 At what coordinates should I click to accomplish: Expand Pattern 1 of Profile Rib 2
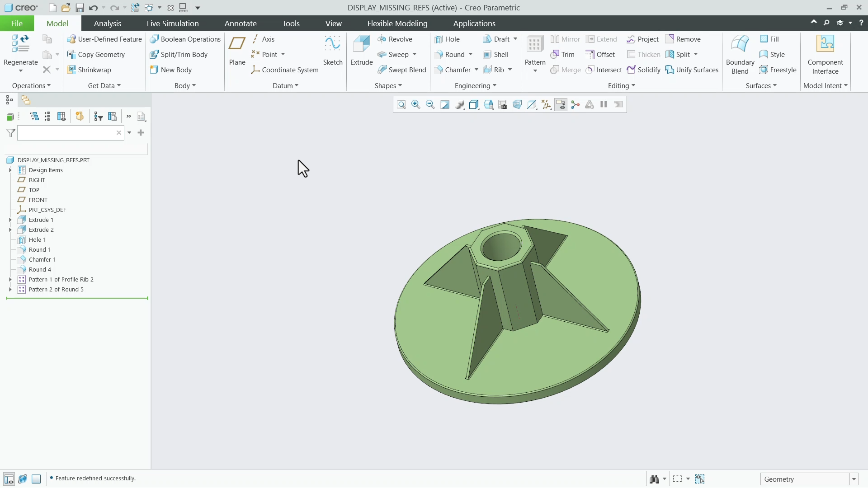(10, 280)
